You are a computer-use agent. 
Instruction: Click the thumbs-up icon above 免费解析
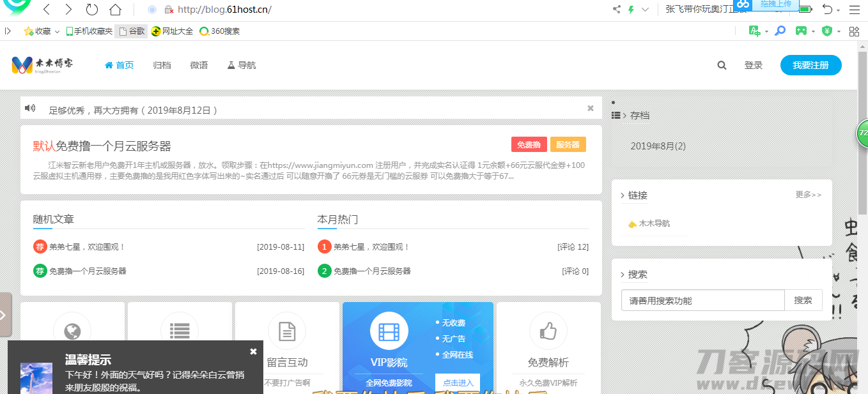[548, 331]
